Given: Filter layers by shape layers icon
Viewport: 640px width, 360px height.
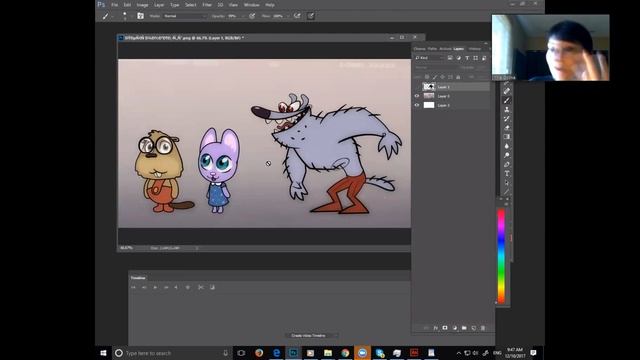Looking at the screenshot, I should coord(476,58).
